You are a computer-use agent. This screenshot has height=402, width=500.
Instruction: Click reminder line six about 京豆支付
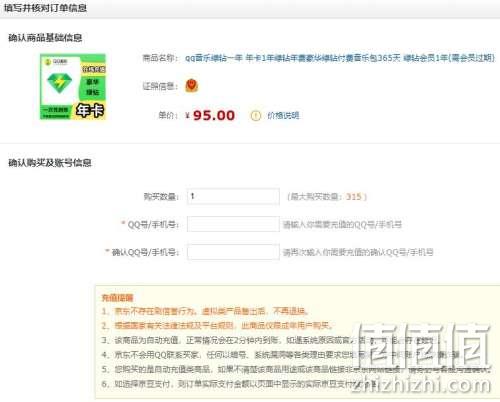click(239, 384)
